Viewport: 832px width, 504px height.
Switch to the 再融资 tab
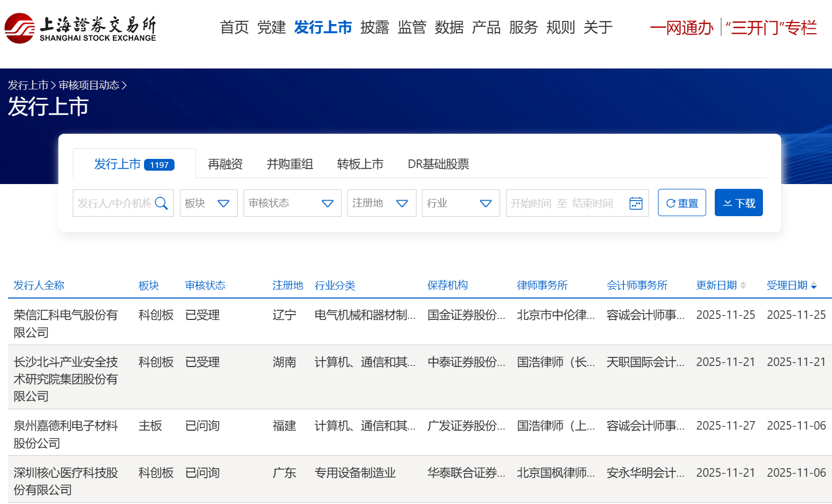pyautogui.click(x=225, y=164)
